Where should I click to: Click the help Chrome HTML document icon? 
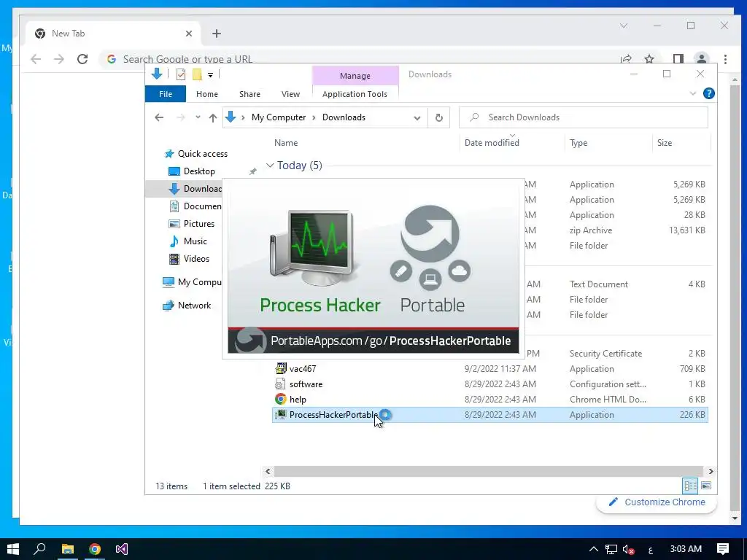pyautogui.click(x=281, y=399)
